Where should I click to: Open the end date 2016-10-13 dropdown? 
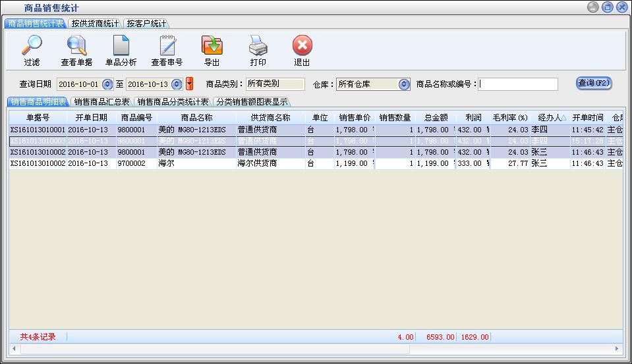click(x=177, y=84)
